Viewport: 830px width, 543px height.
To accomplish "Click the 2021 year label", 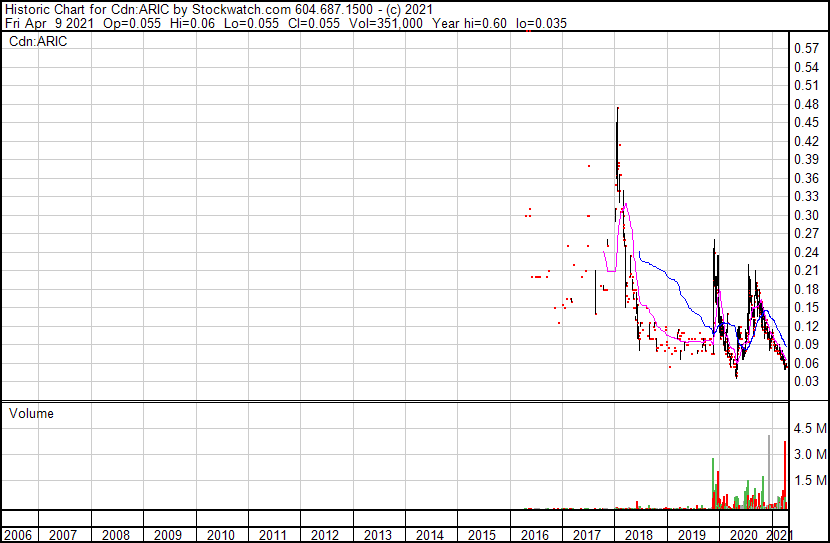I will coord(780,535).
